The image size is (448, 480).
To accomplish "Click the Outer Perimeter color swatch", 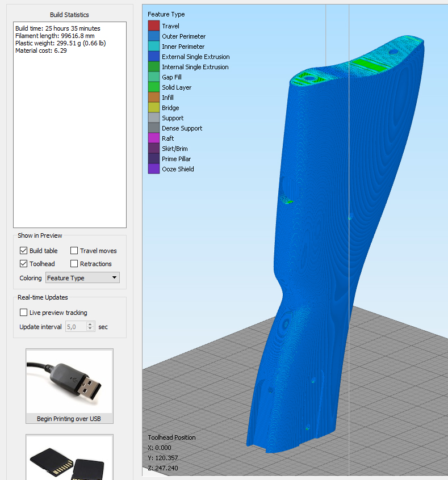I will click(x=154, y=36).
